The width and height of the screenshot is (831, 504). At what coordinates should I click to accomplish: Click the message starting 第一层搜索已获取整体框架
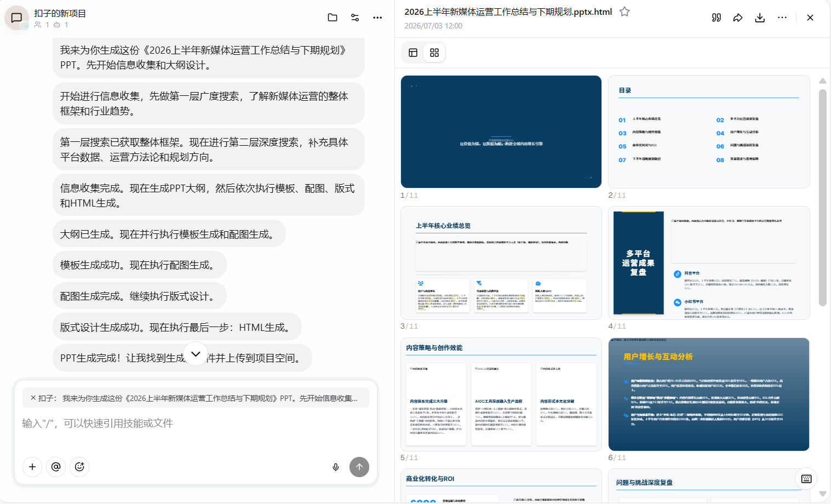point(209,150)
